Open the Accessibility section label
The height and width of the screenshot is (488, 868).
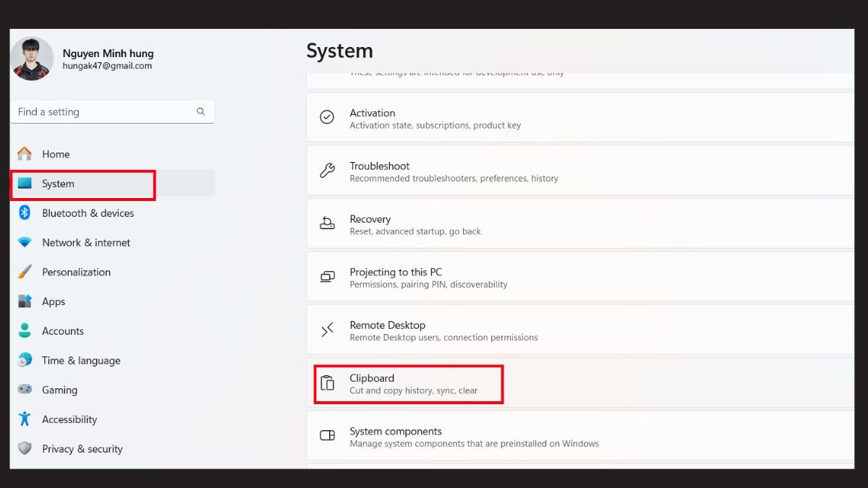(69, 419)
